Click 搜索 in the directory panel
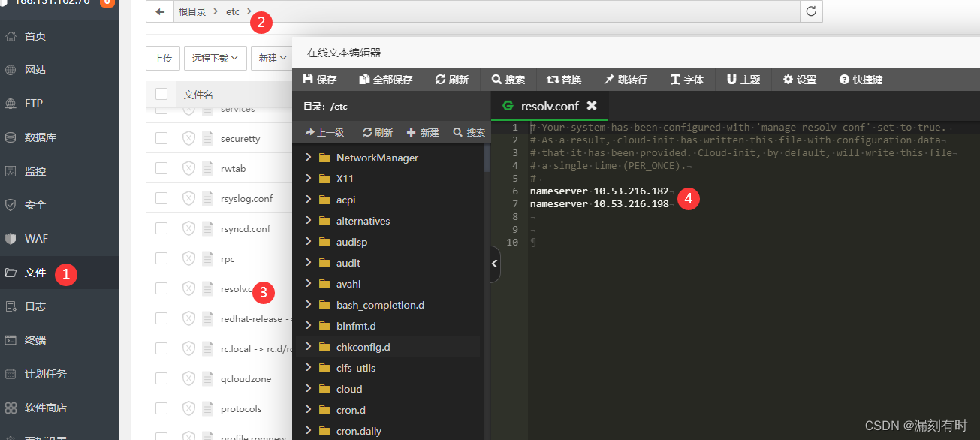This screenshot has height=440, width=980. coord(469,132)
